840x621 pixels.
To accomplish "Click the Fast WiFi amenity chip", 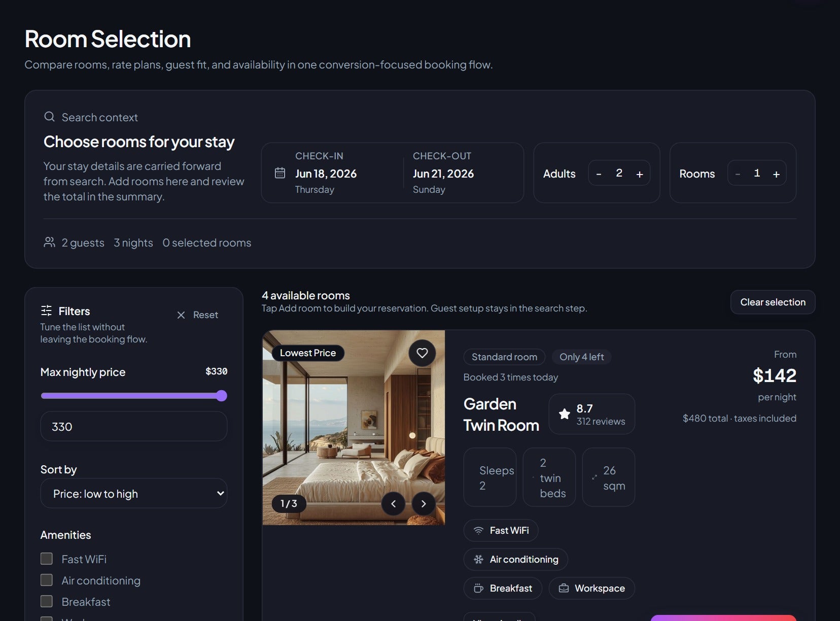I will coord(501,531).
